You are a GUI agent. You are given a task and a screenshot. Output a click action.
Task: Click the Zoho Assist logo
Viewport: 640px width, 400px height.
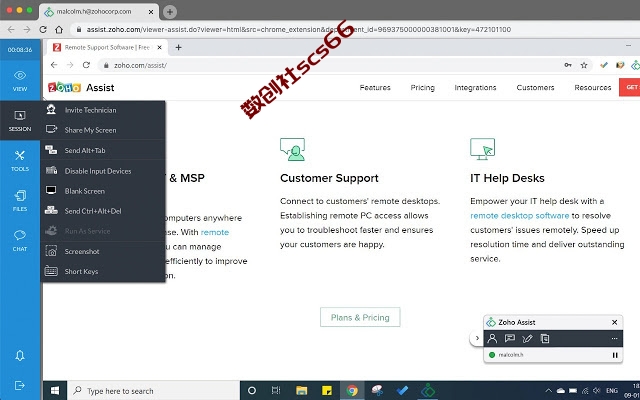(x=81, y=87)
